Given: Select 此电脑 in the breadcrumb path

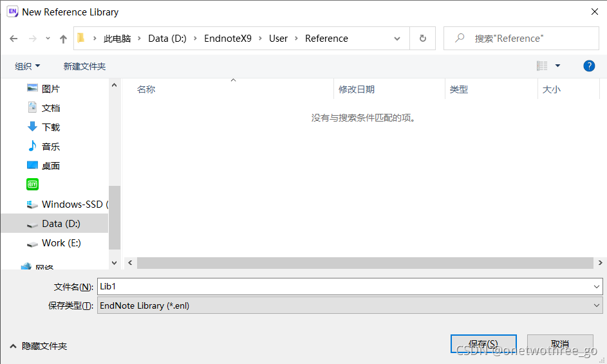Looking at the screenshot, I should pos(117,39).
